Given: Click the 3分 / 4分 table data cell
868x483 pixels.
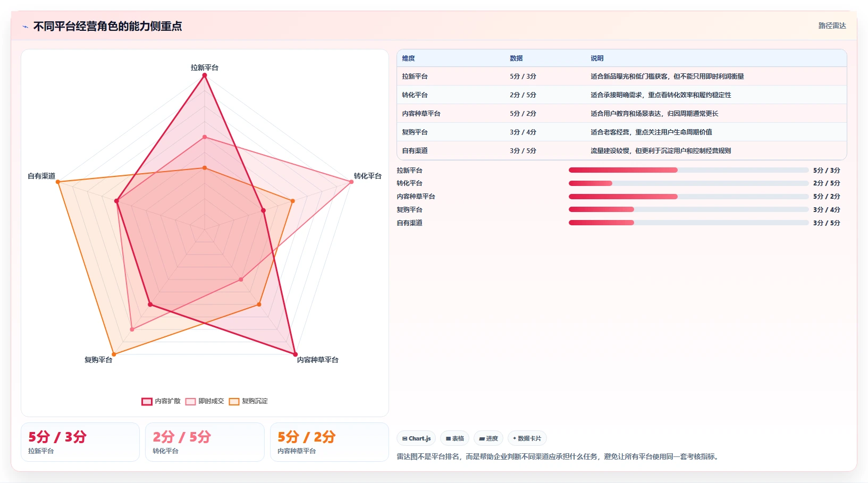Looking at the screenshot, I should (x=523, y=132).
